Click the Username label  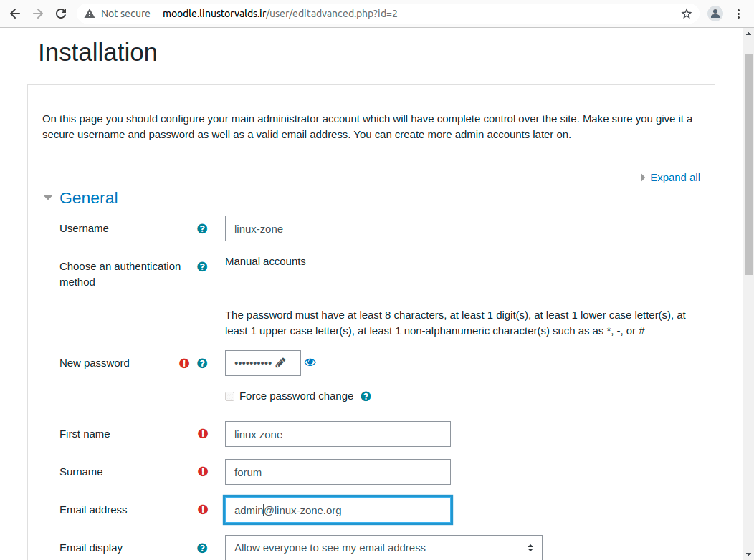pyautogui.click(x=84, y=228)
